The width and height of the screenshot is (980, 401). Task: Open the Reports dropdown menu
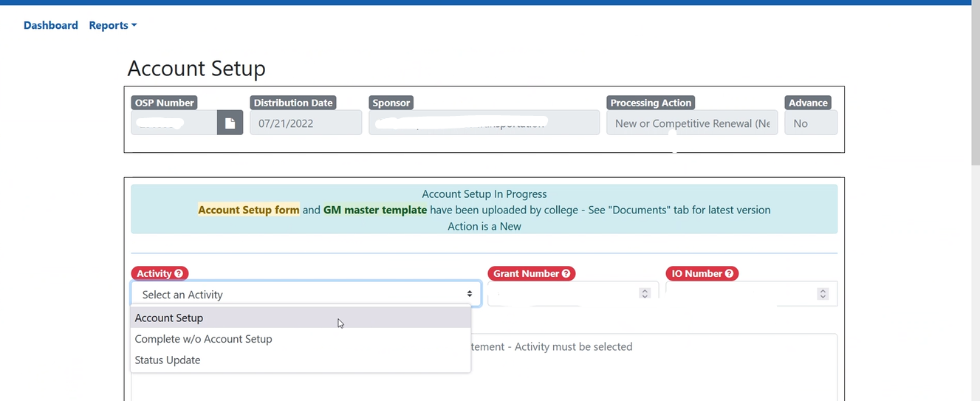(113, 25)
